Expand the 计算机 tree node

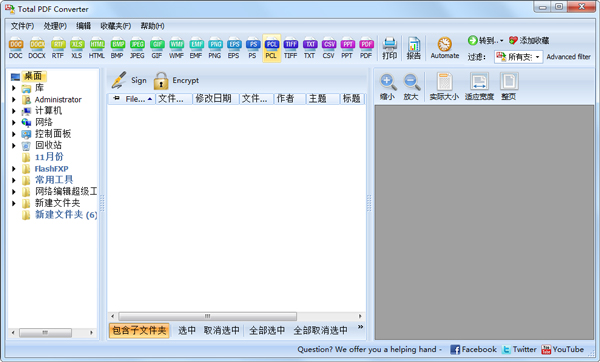[x=14, y=111]
